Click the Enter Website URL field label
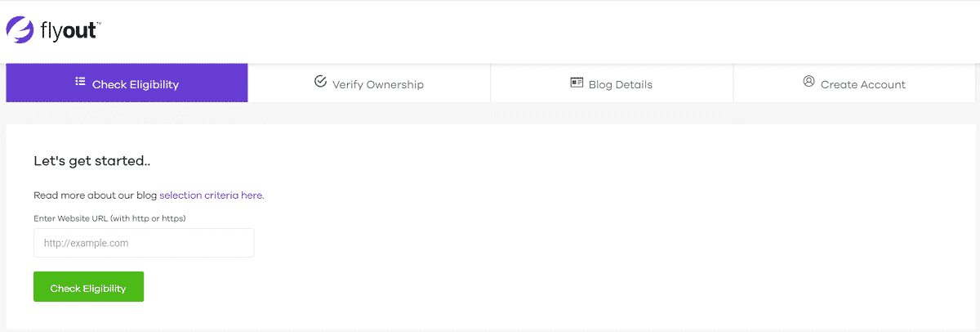The image size is (980, 332). click(x=109, y=218)
